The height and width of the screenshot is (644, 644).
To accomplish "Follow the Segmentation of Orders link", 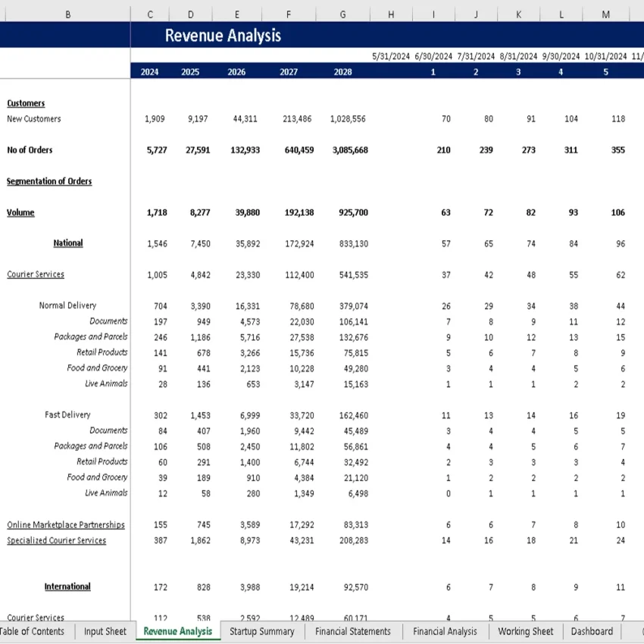I will [x=49, y=181].
